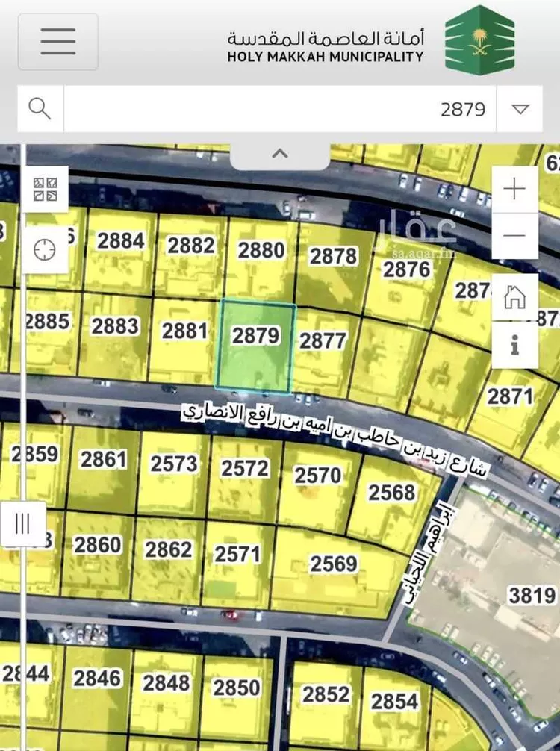Open the hamburger menu
This screenshot has width=560, height=751.
[58, 42]
